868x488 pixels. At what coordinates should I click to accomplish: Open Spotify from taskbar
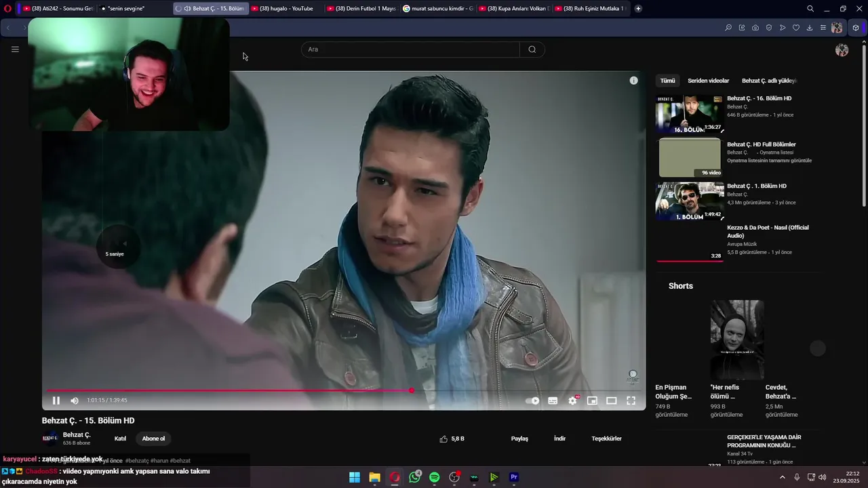[x=435, y=477]
